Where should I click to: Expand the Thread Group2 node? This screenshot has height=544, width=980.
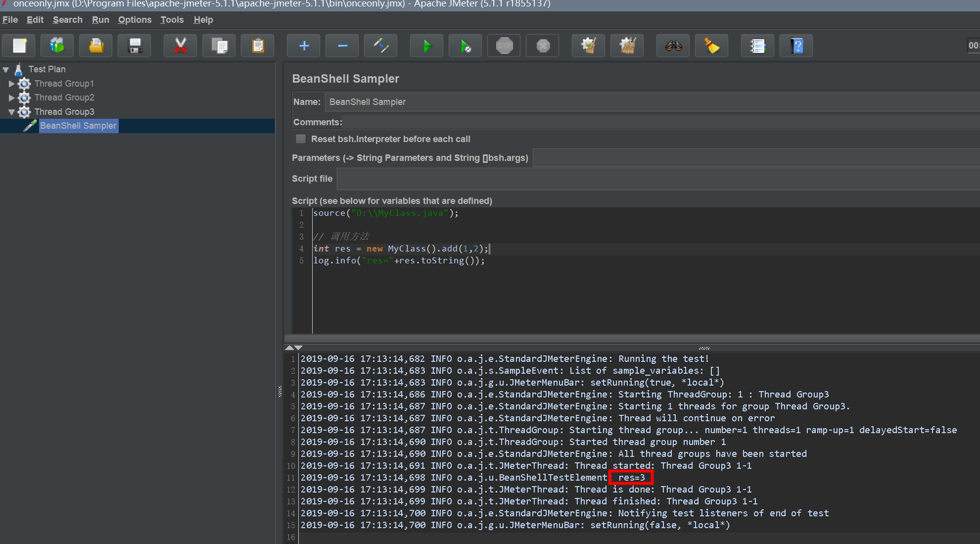(x=11, y=97)
